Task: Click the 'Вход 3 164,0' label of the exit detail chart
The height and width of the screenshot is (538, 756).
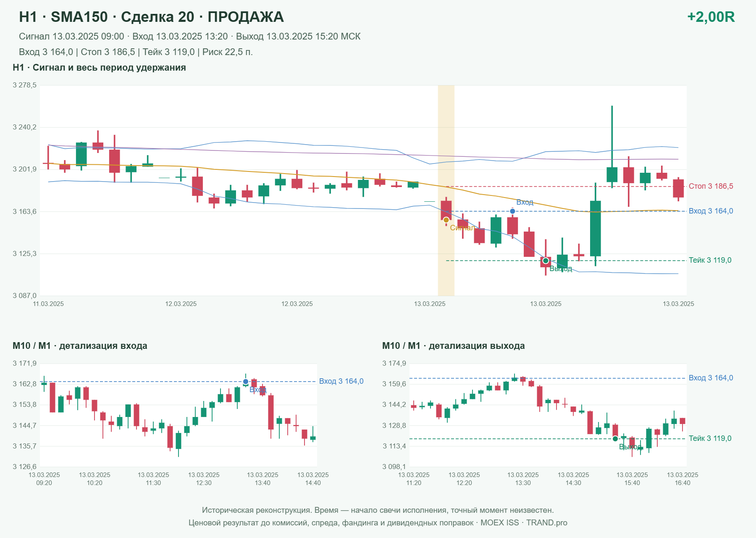Action: 711,378
